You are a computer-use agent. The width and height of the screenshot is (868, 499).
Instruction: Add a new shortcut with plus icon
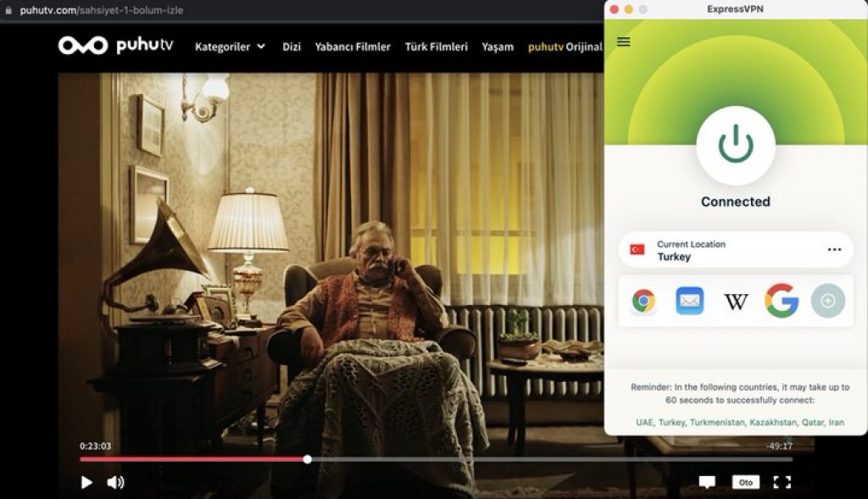click(x=828, y=301)
